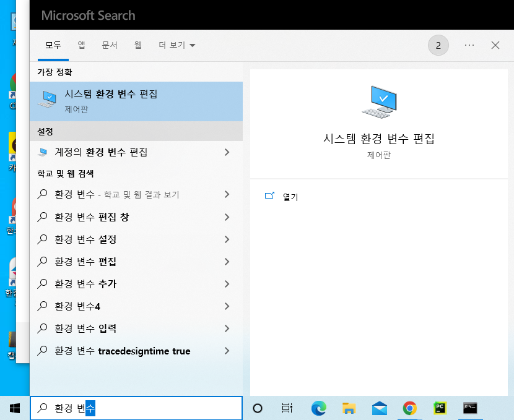514x420 pixels.
Task: Choose the suggestion 환경 변수 설정
Action: point(136,239)
